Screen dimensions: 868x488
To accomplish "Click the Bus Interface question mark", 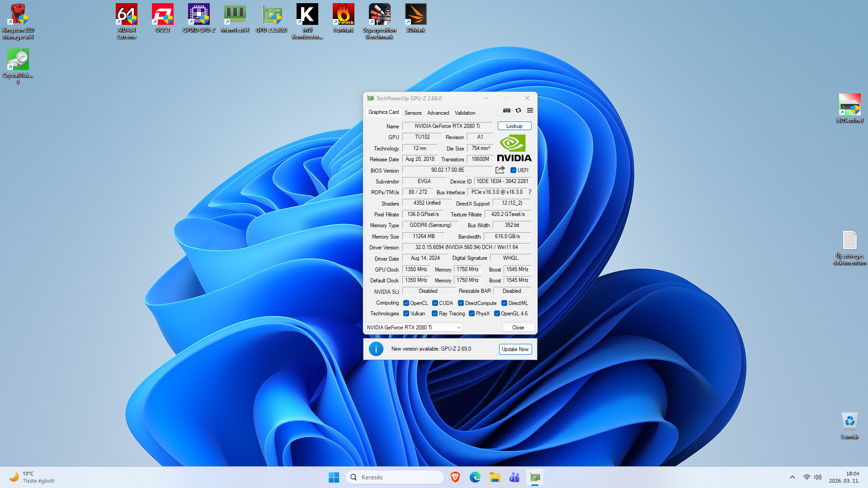I will (530, 192).
